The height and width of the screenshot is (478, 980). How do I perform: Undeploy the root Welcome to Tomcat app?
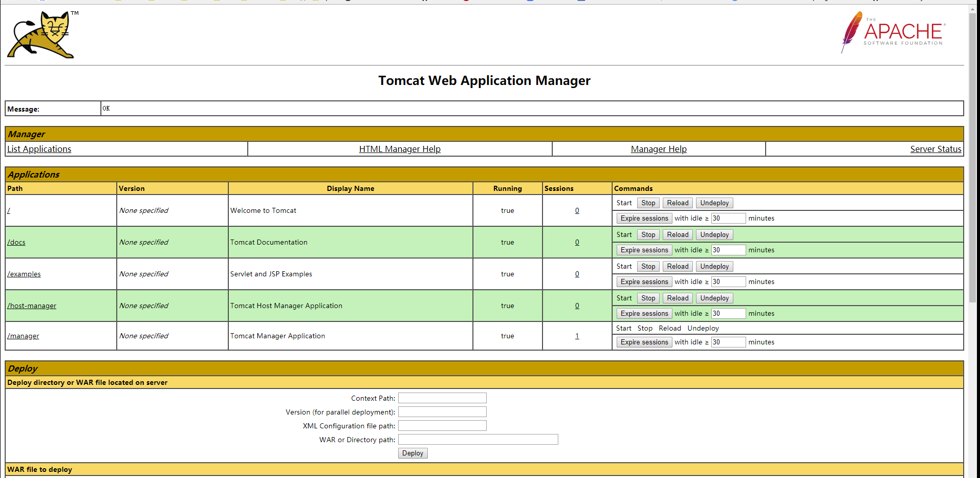point(714,203)
